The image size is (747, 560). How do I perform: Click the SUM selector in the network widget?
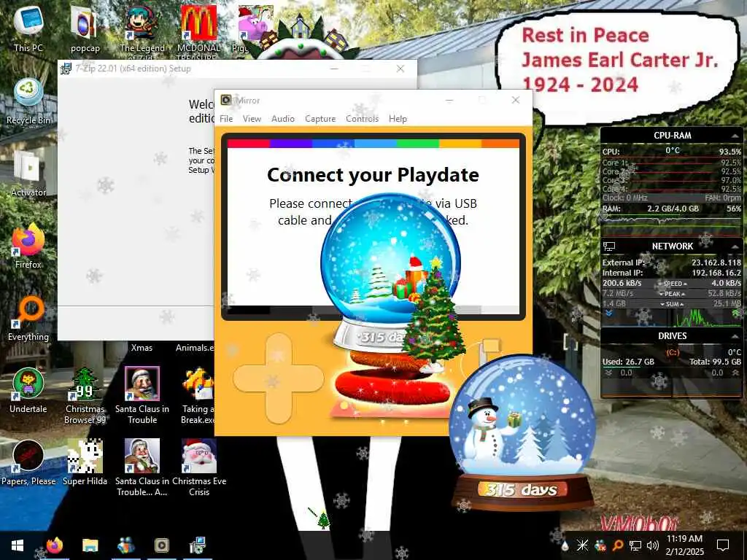672,304
